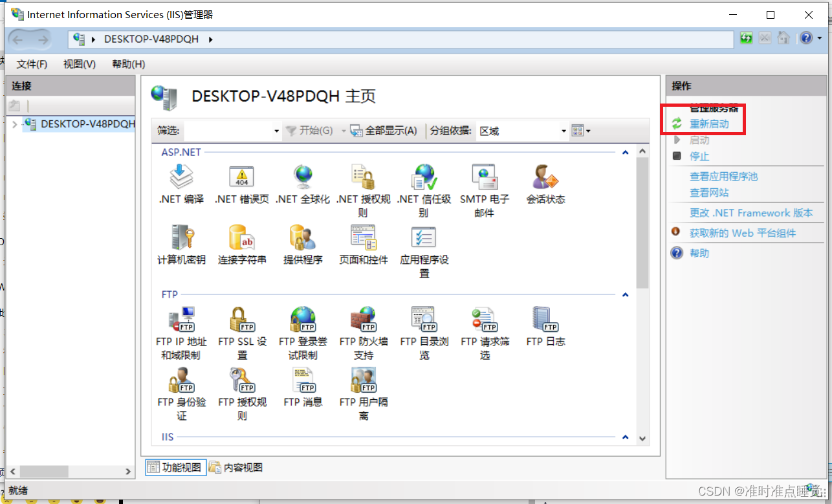Click the feature list vertical scrollbar
The height and width of the screenshot is (504, 832).
(x=642, y=223)
